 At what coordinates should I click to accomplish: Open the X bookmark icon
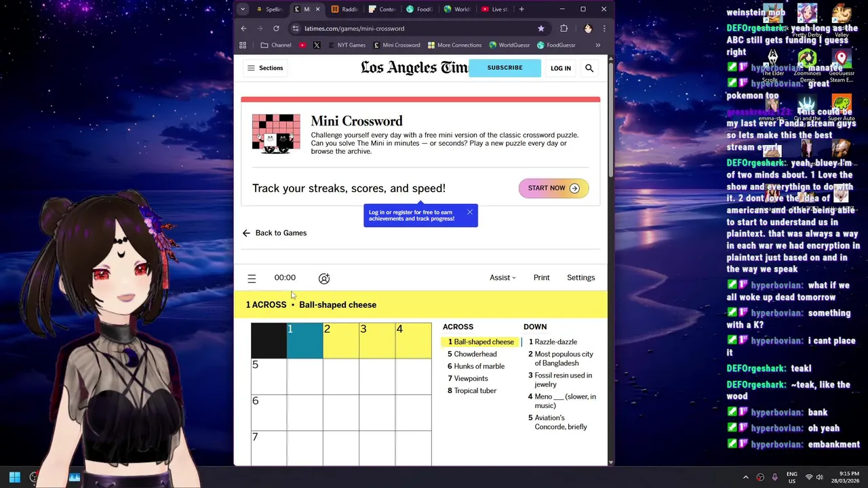[317, 45]
